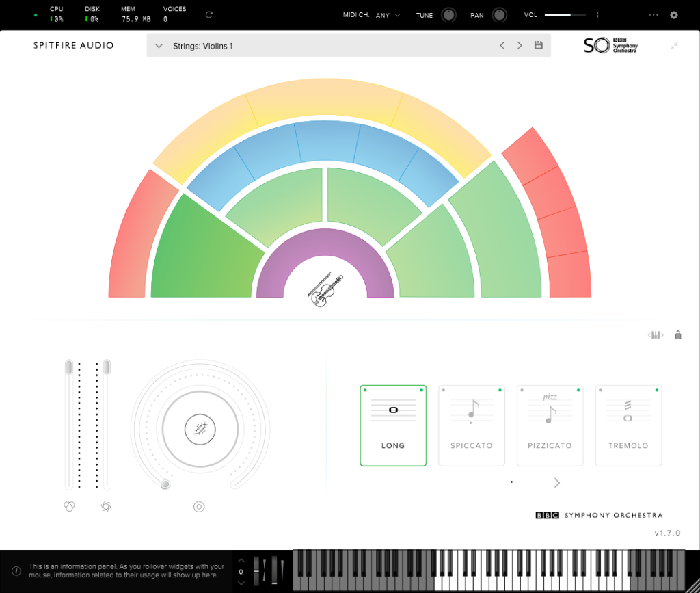The height and width of the screenshot is (593, 700).
Task: Open the MIDI CH ANY dropdown
Action: click(388, 15)
